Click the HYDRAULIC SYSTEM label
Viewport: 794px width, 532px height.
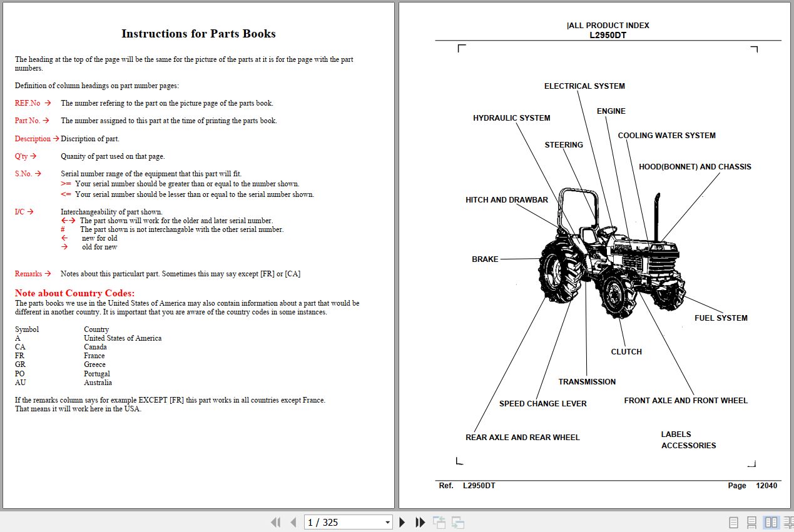tap(511, 118)
